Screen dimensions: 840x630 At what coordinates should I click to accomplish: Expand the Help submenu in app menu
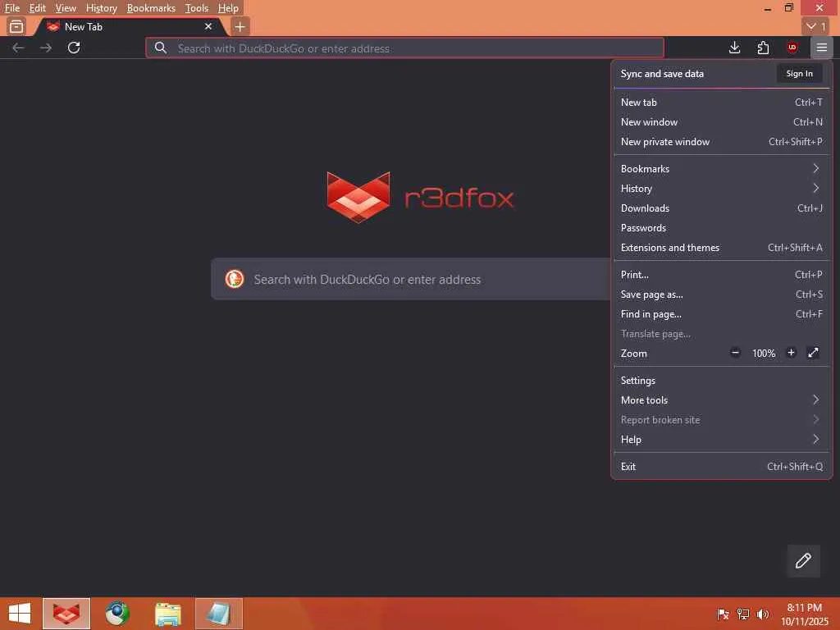(721, 440)
